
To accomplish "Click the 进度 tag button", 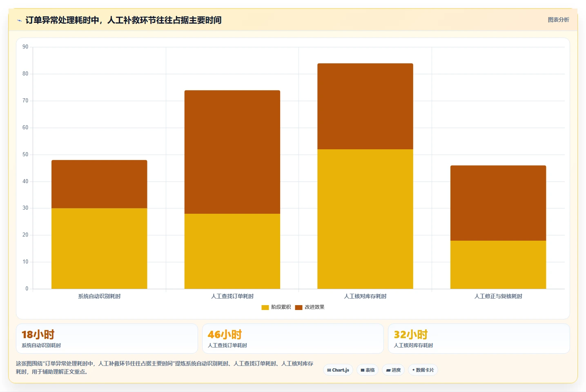I will (x=393, y=370).
